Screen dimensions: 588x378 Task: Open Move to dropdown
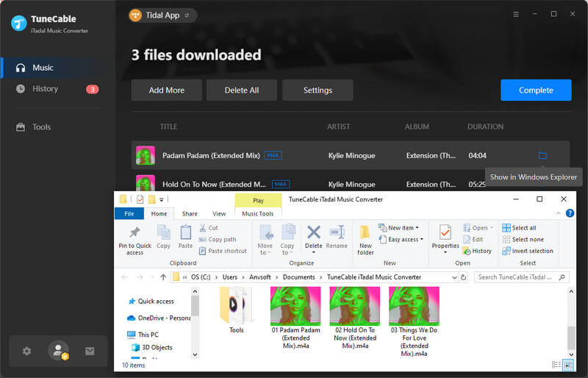265,240
